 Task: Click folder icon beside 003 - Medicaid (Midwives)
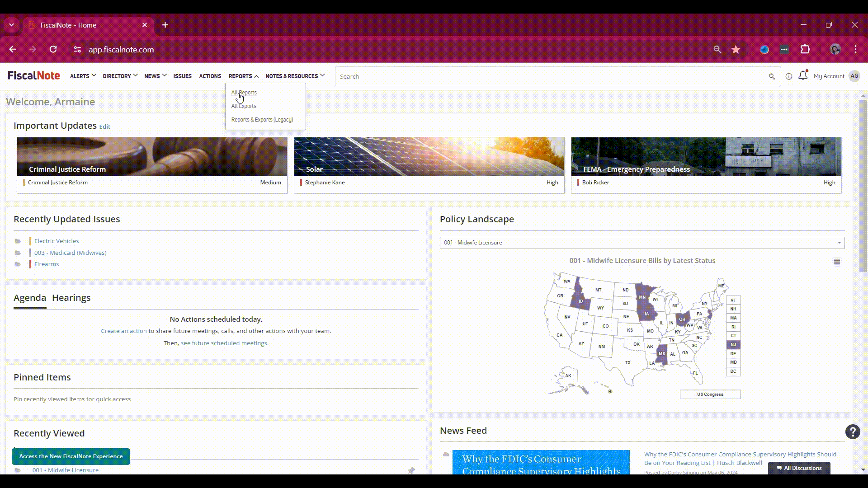click(18, 253)
